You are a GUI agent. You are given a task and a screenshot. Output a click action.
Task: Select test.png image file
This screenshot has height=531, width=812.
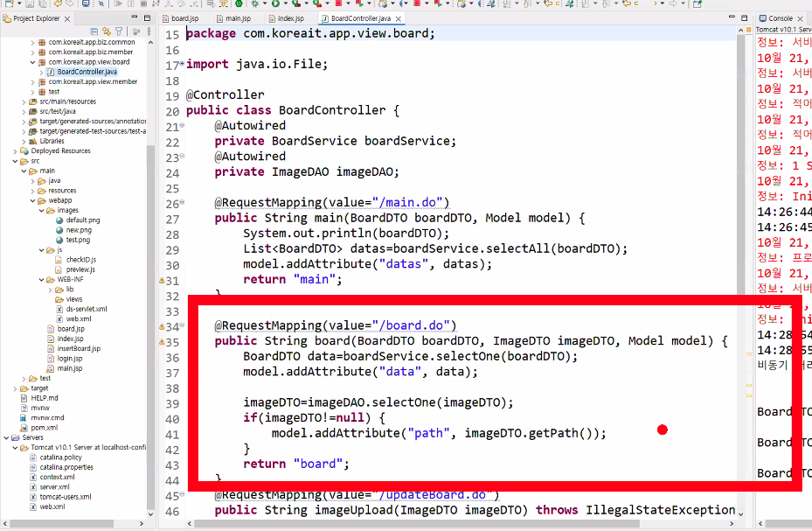coord(73,240)
